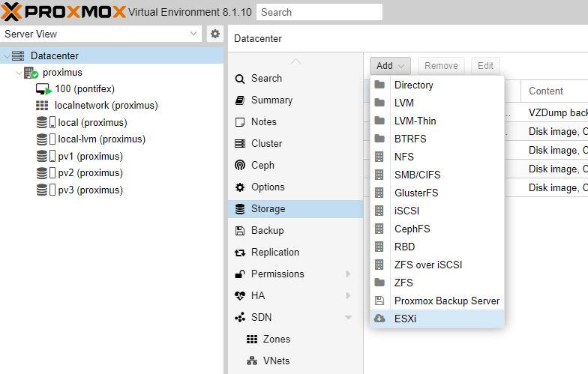Viewport: 588px width, 374px height.
Task: Open tree view settings gear
Action: tap(214, 34)
